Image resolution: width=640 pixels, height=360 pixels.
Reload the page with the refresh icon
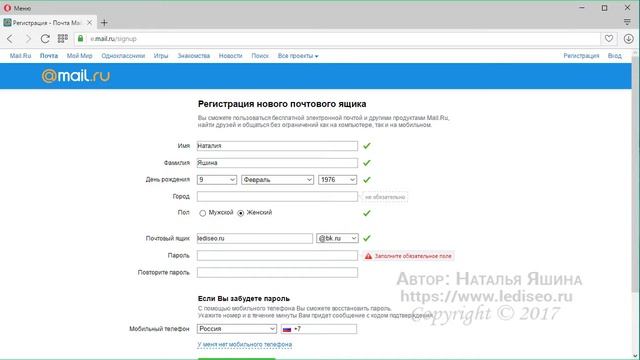pyautogui.click(x=45, y=39)
